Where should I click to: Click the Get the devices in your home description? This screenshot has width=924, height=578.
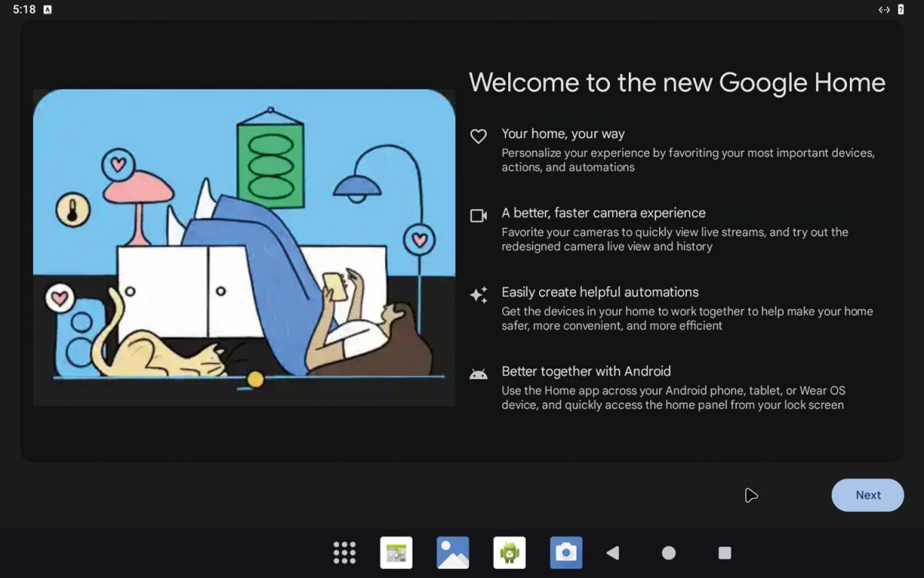click(x=687, y=318)
